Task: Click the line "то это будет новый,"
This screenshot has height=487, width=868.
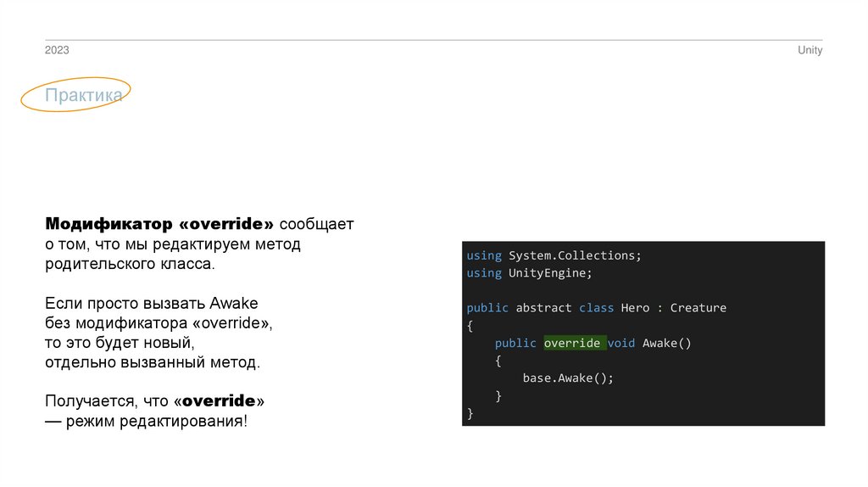Action: 120,344
